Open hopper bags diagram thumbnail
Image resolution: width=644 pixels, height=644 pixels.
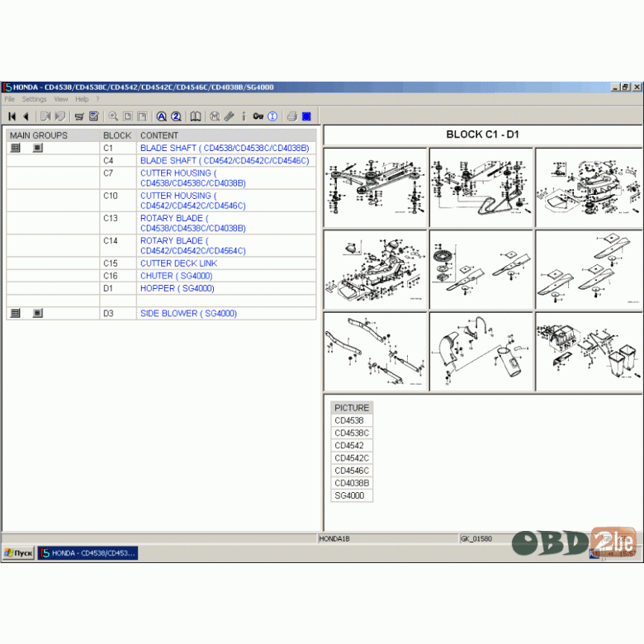pos(589,352)
